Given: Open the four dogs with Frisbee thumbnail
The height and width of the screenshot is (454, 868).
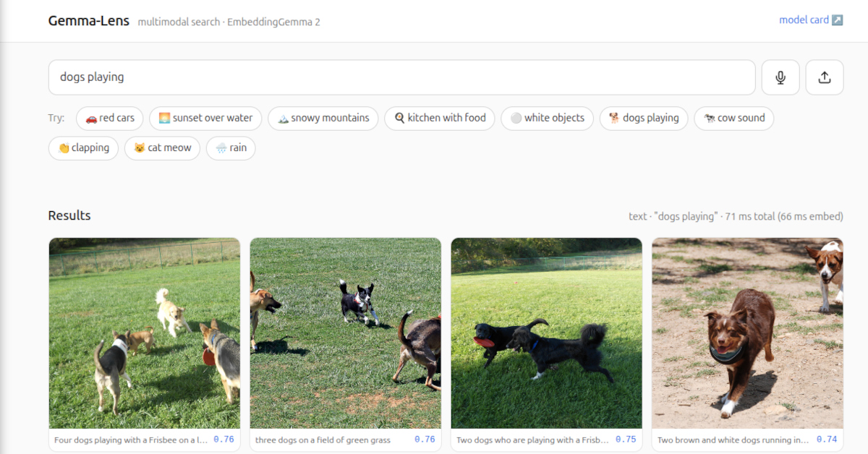Looking at the screenshot, I should [x=145, y=333].
